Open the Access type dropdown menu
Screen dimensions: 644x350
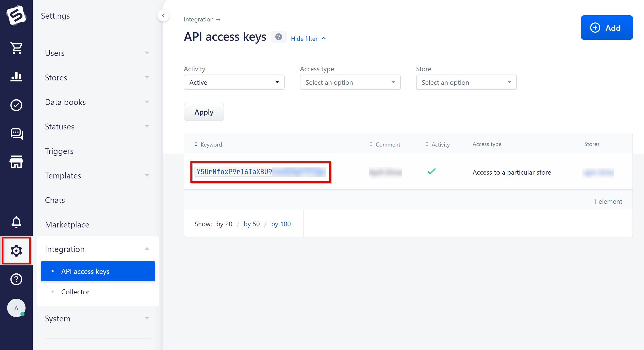[x=350, y=82]
